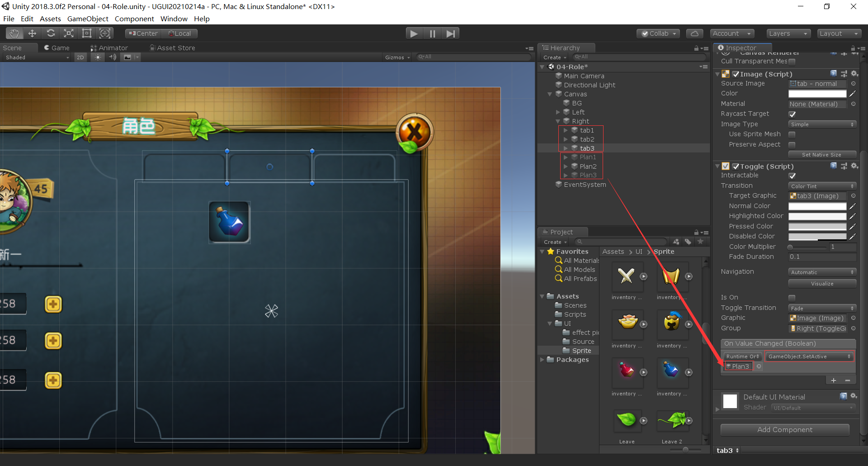Adjust the Color Multiplier slider

808,247
